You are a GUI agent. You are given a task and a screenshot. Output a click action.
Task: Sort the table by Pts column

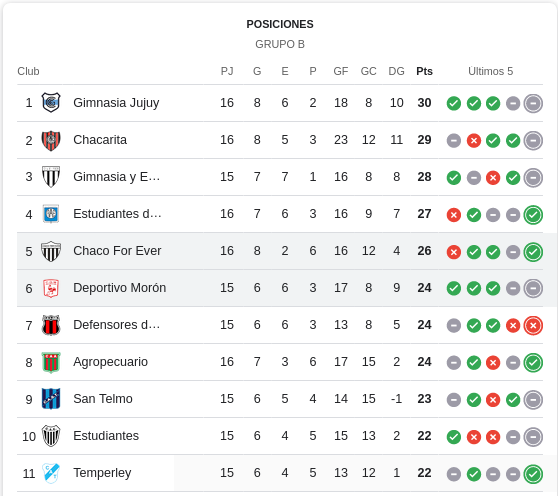tap(424, 71)
